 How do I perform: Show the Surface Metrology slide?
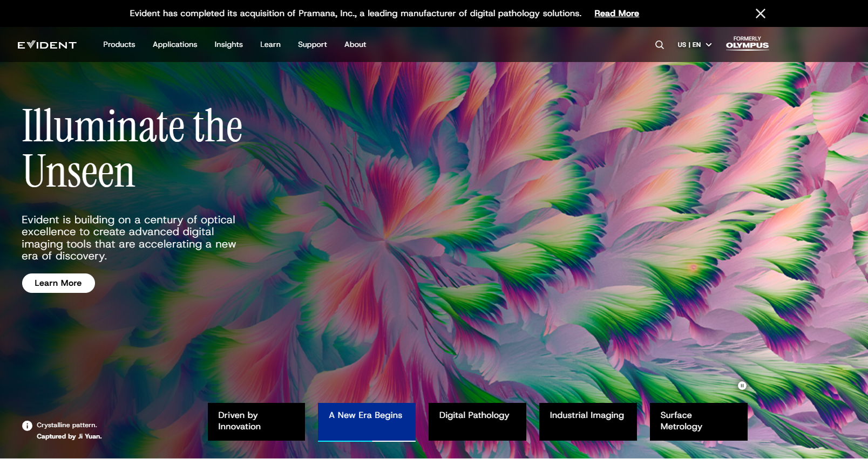(x=699, y=421)
